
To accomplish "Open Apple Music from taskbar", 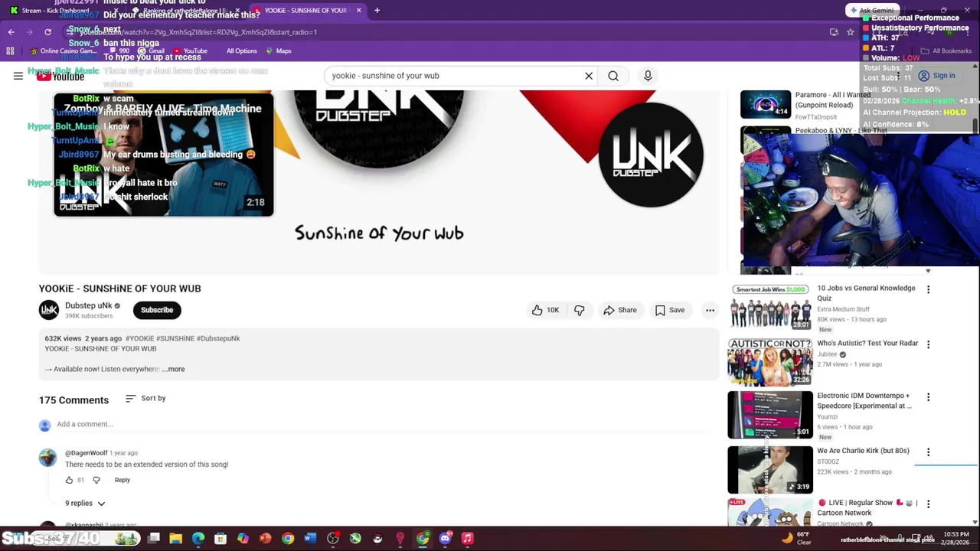I will coord(467,539).
